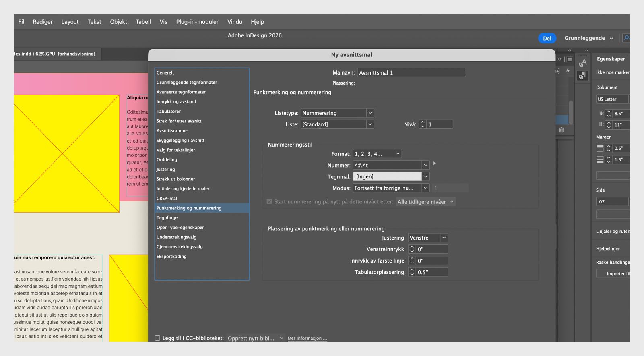Screen dimensions: 644x356
Task: Click the Mer informasjon link
Action: tap(307, 338)
